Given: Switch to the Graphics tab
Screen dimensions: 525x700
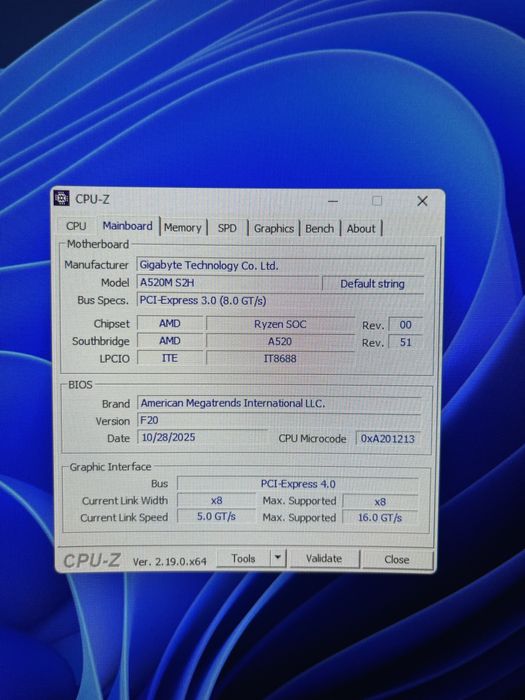Looking at the screenshot, I should [x=274, y=229].
